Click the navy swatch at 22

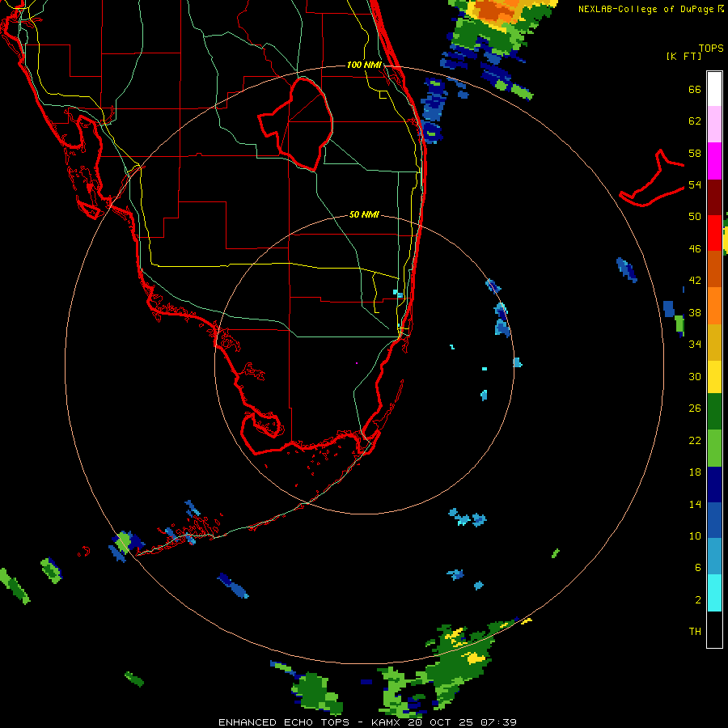pyautogui.click(x=714, y=485)
